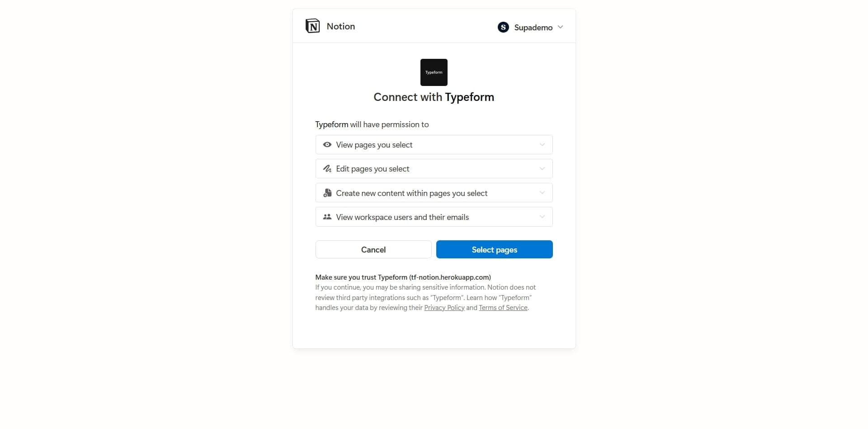Expand the 'Edit pages you select' permission chevron

pyautogui.click(x=542, y=168)
